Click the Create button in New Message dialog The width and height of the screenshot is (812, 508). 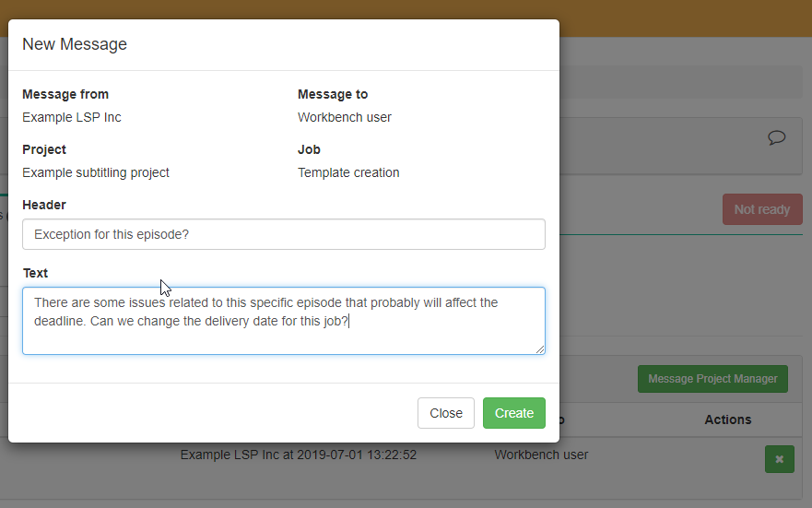point(513,413)
